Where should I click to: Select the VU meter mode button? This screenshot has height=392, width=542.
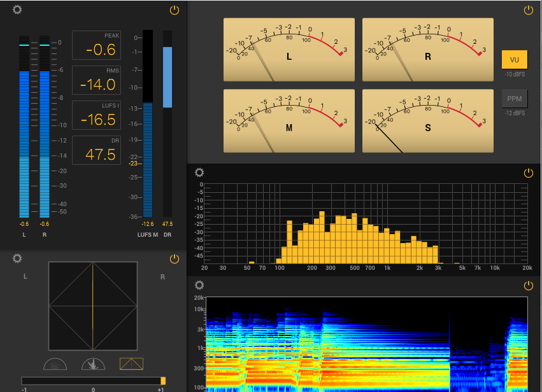515,59
